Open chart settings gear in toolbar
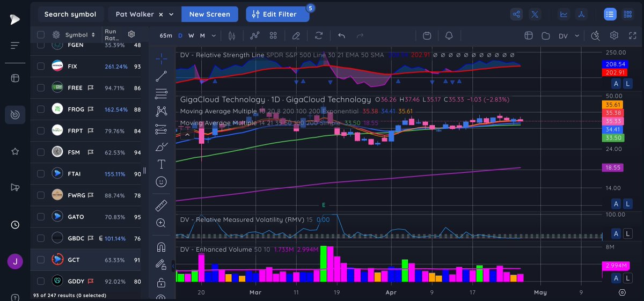 point(614,36)
